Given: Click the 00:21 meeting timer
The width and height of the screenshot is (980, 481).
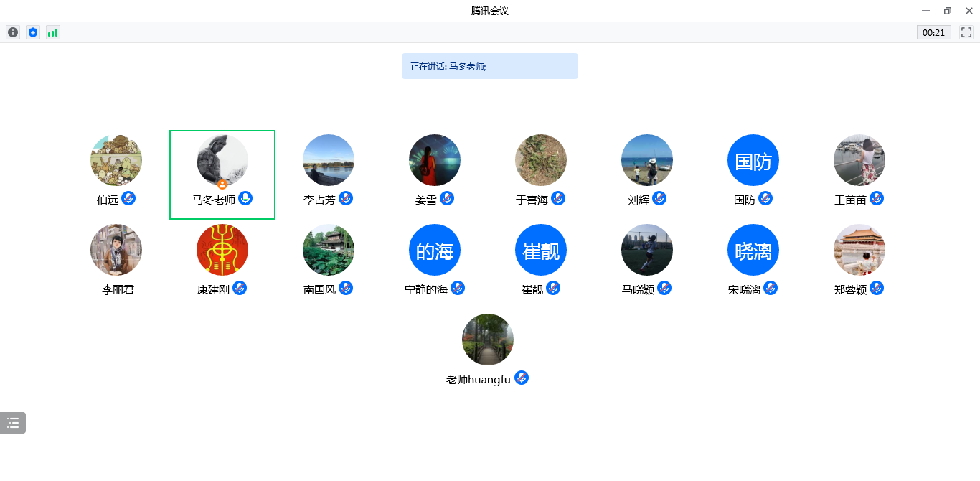Looking at the screenshot, I should point(933,32).
